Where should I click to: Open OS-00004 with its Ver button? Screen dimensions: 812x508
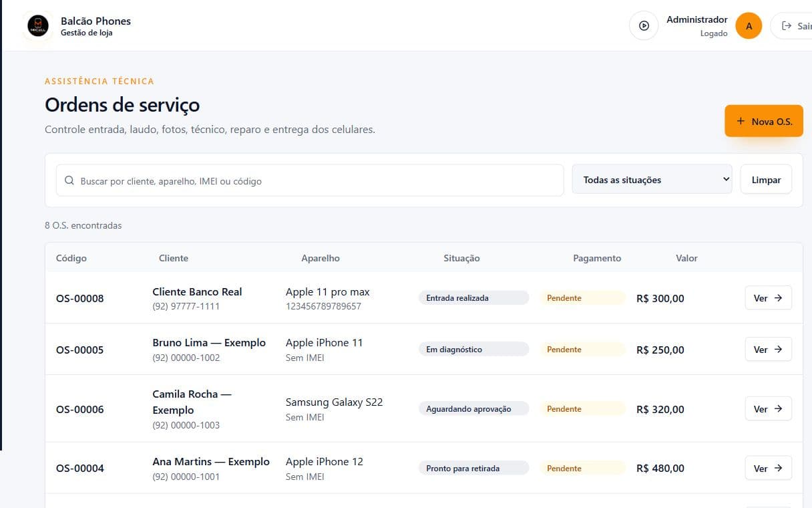pos(768,469)
